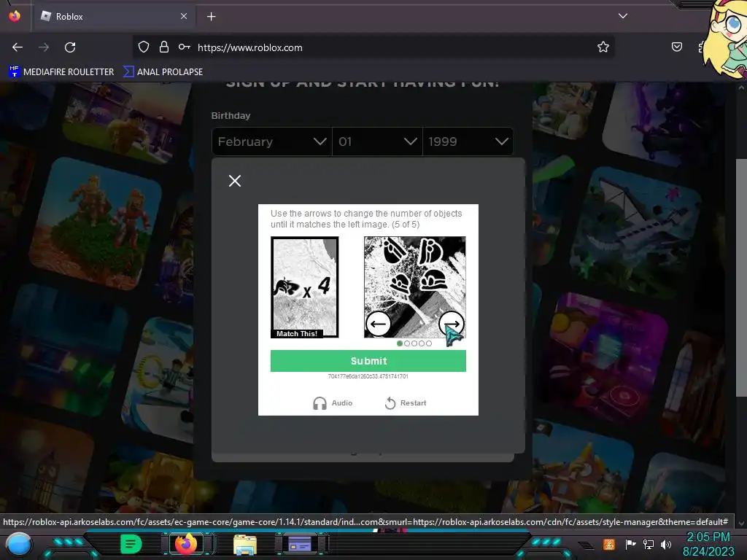Open the list all tabs chevron

click(623, 16)
